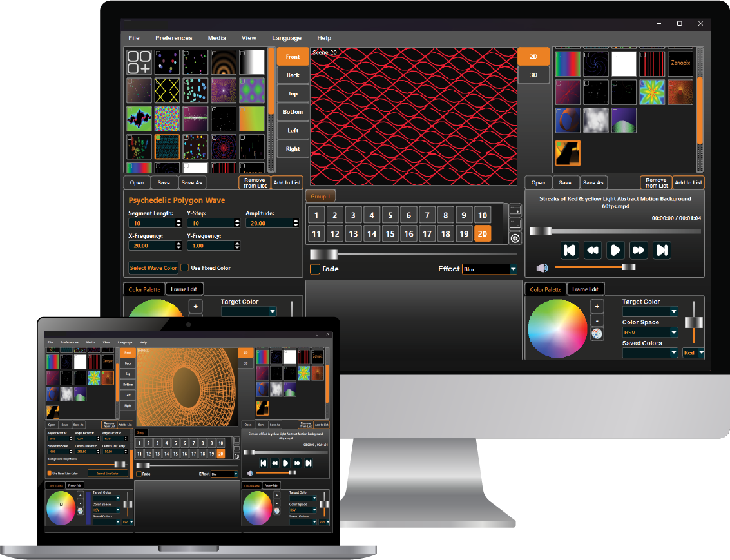Click the plus button in the monitor's right color palette
Viewport: 730px width, 560px height.
coord(597,306)
